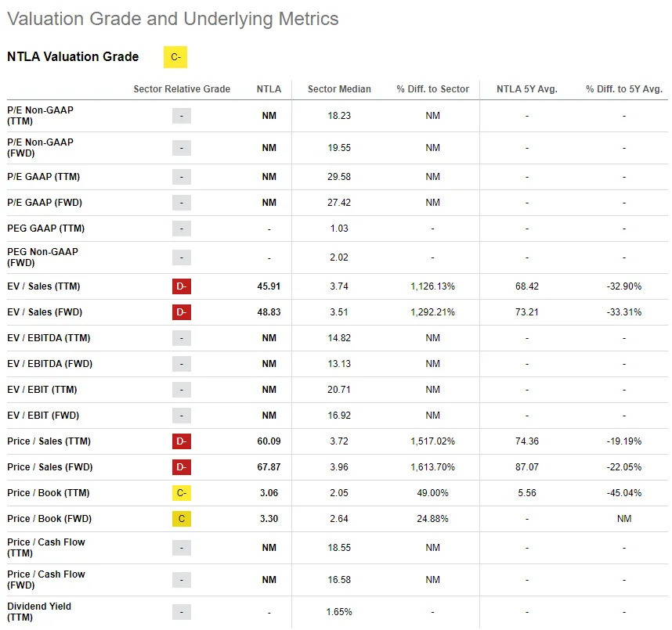The image size is (672, 630).
Task: Click the Price / Cash Flow (FWD) metric label
Action: pos(46,580)
